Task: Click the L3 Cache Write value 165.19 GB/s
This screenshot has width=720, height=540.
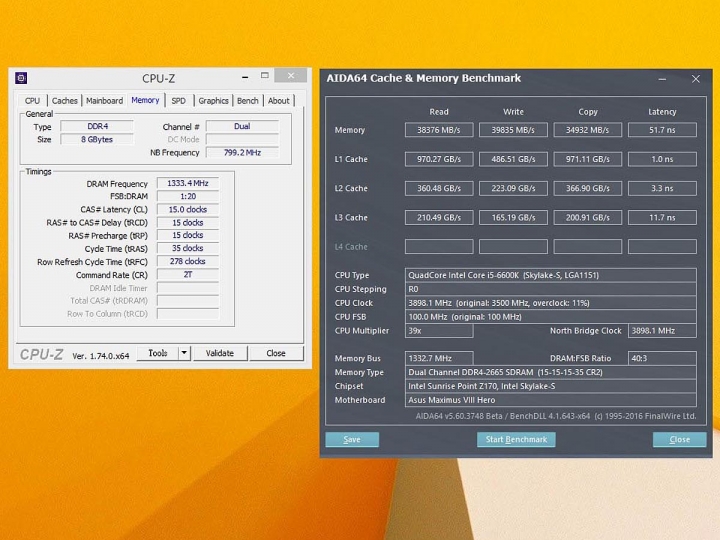Action: pyautogui.click(x=513, y=218)
